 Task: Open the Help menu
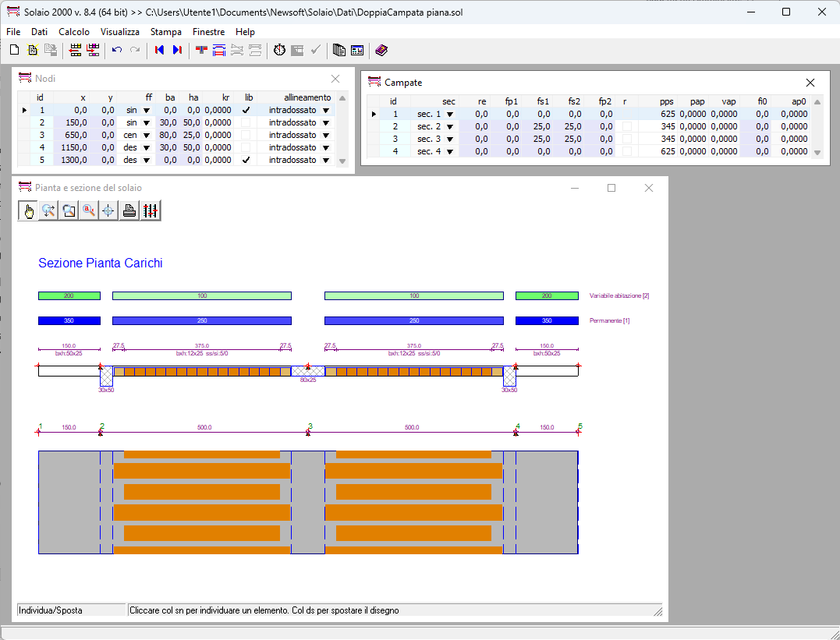245,32
